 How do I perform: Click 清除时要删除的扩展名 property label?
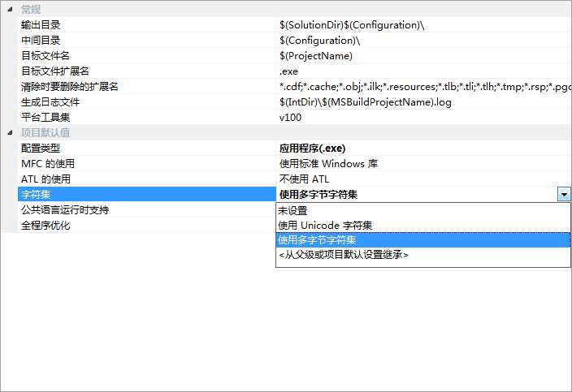pyautogui.click(x=70, y=87)
